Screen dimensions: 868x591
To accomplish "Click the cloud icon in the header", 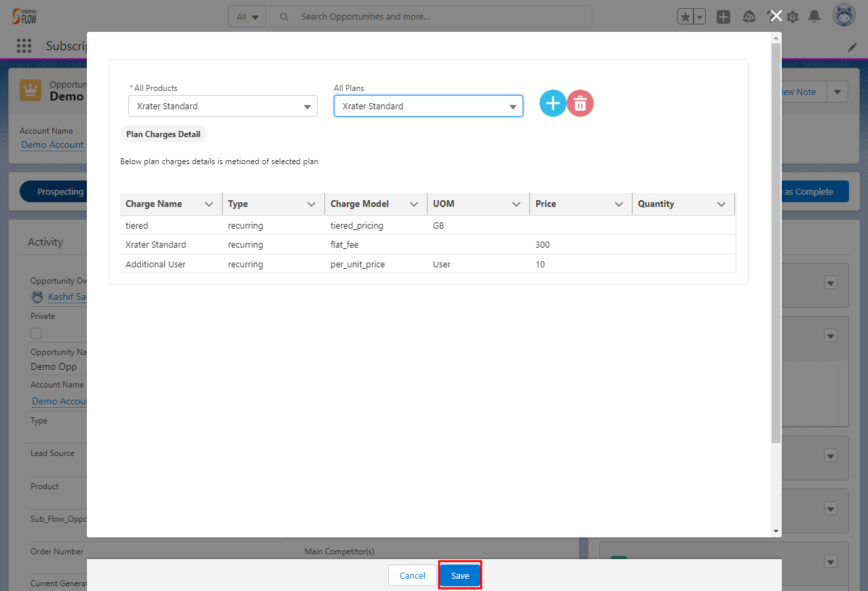I will (x=749, y=16).
